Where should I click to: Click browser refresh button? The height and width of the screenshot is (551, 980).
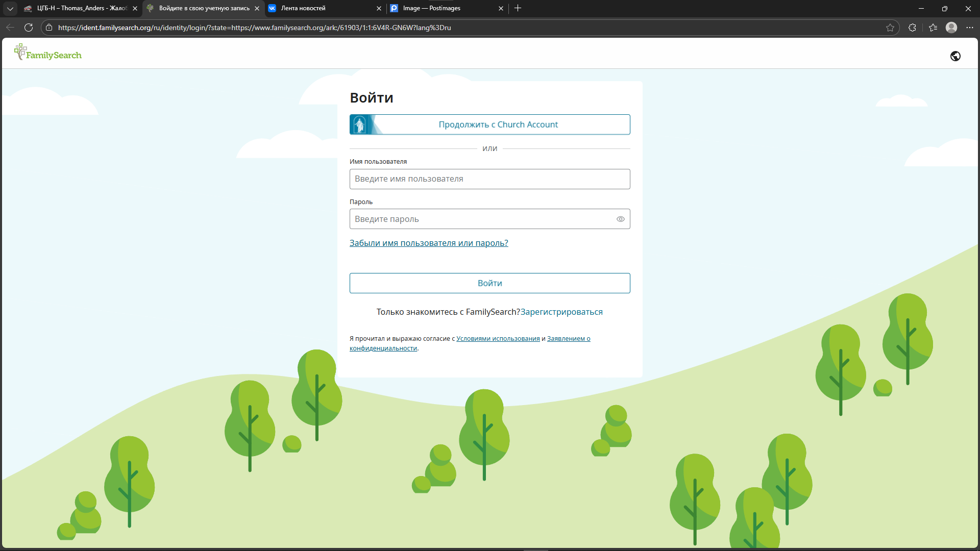click(29, 28)
